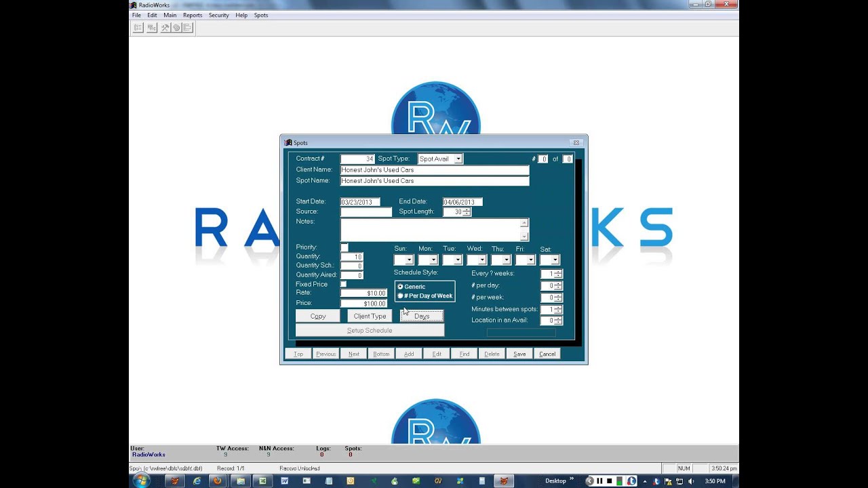868x488 pixels.
Task: Click the hammer tools toolbar icon
Action: tap(165, 28)
